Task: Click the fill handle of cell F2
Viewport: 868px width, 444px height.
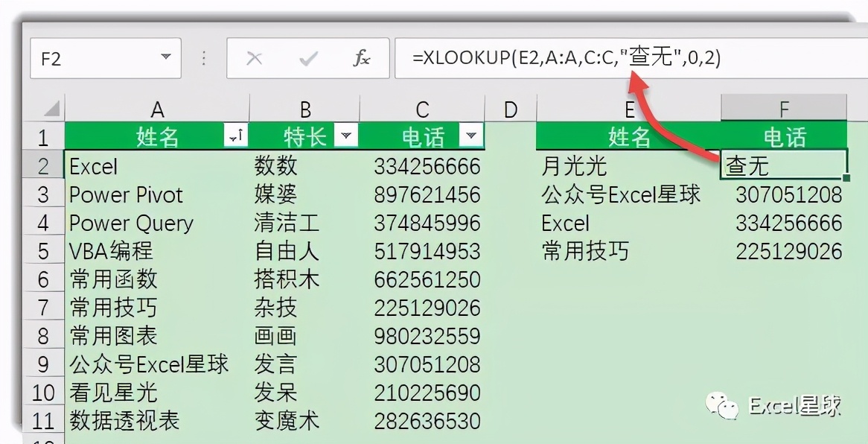Action: [846, 176]
